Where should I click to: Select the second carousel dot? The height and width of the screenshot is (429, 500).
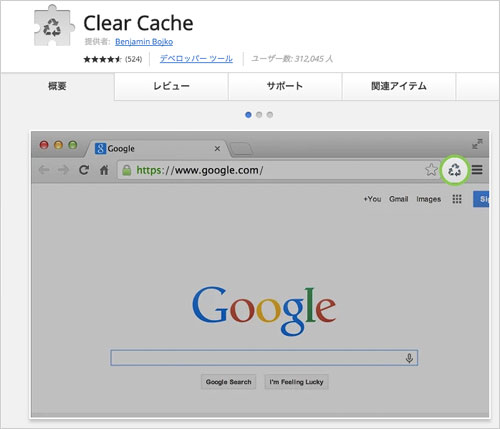click(x=259, y=115)
